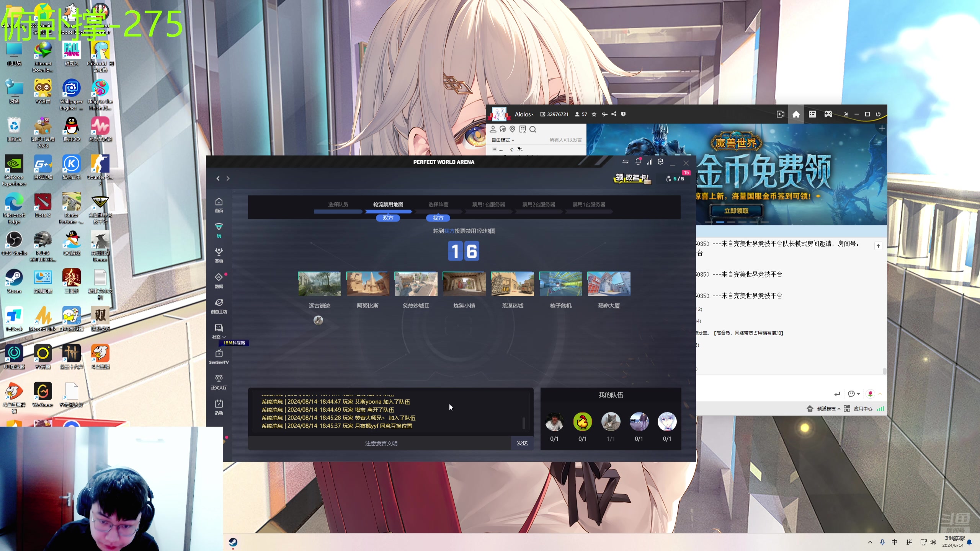
Task: Expand the 自由模式 mode dropdown
Action: [503, 140]
